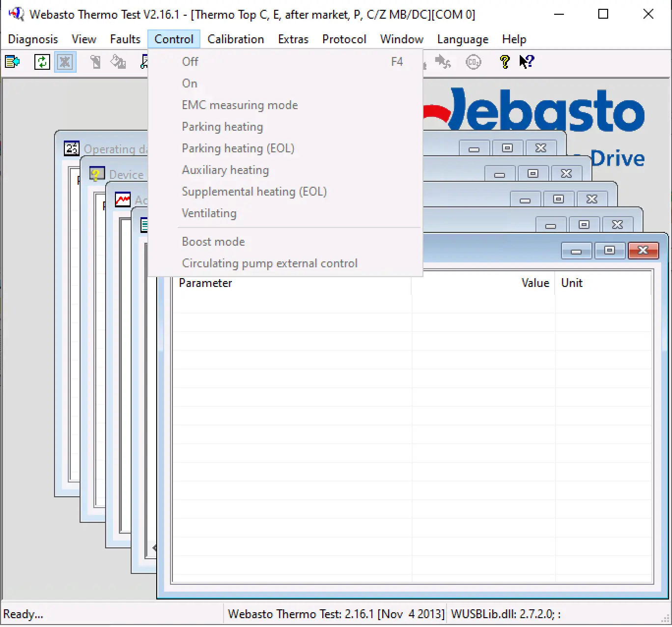Choose Parking heating from Control menu

click(x=223, y=127)
